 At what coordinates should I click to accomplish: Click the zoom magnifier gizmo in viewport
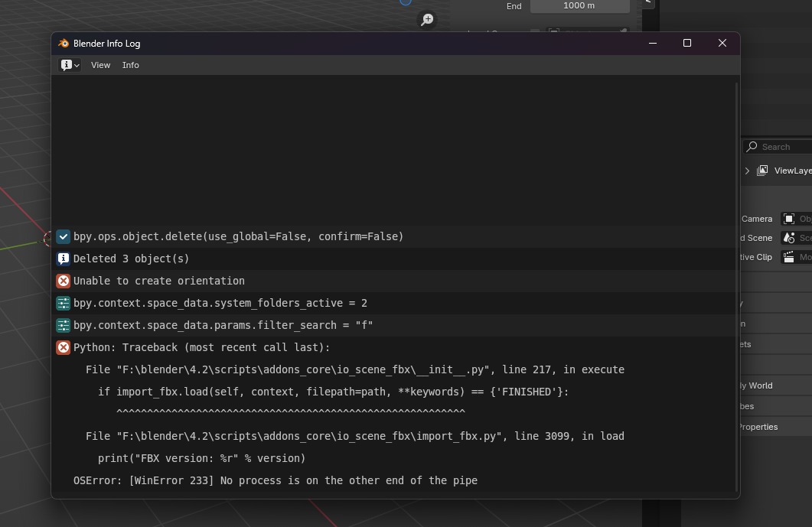(427, 20)
